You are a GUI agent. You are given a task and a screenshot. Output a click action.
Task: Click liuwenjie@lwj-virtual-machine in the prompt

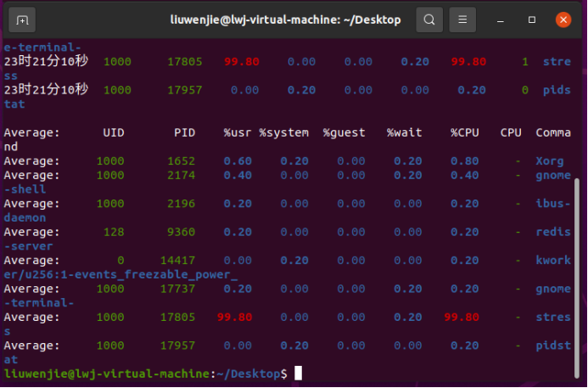(x=107, y=374)
